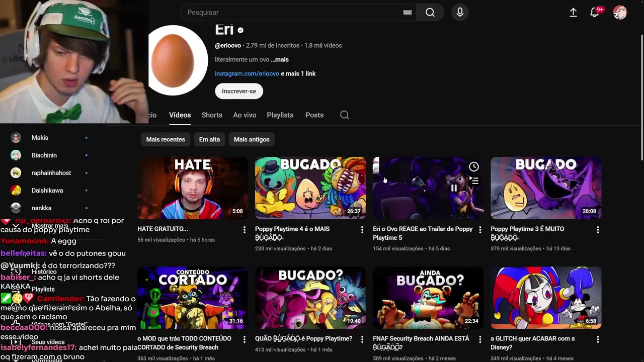The height and width of the screenshot is (362, 644).
Task: Select Em alta filter chip
Action: pyautogui.click(x=209, y=139)
